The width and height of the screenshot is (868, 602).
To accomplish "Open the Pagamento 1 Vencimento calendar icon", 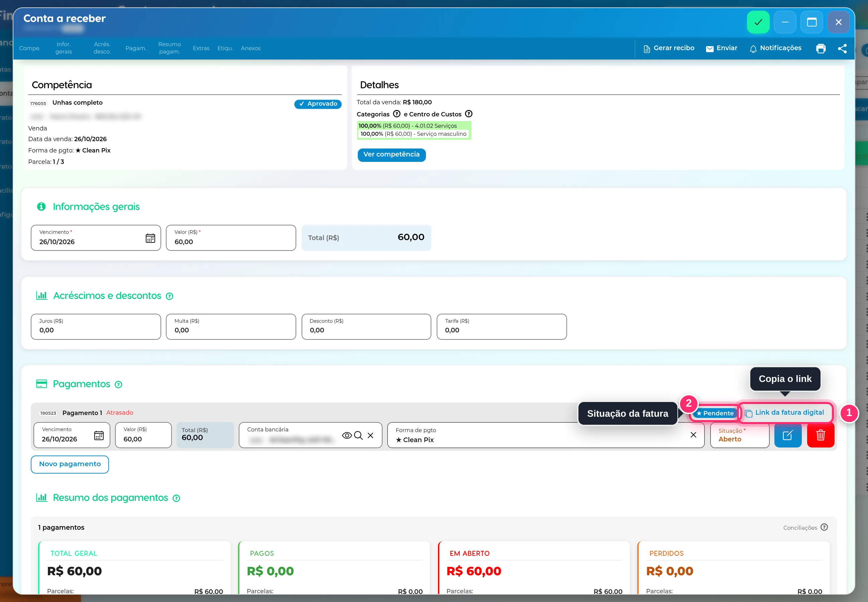I will coord(99,435).
